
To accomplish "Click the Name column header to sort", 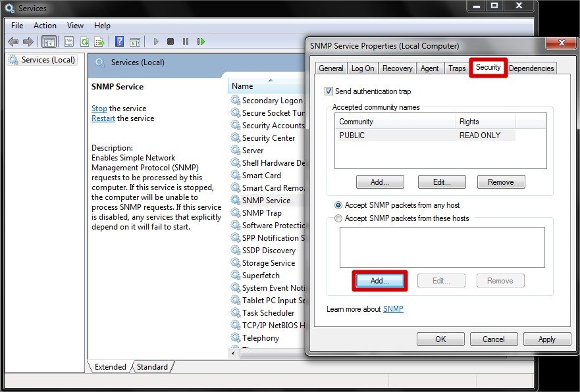I will (242, 86).
